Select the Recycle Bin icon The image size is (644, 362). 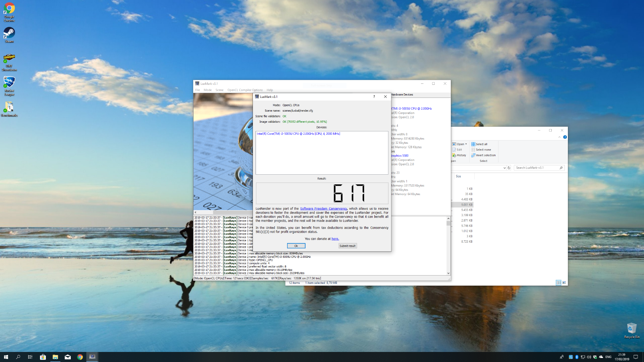(x=632, y=330)
